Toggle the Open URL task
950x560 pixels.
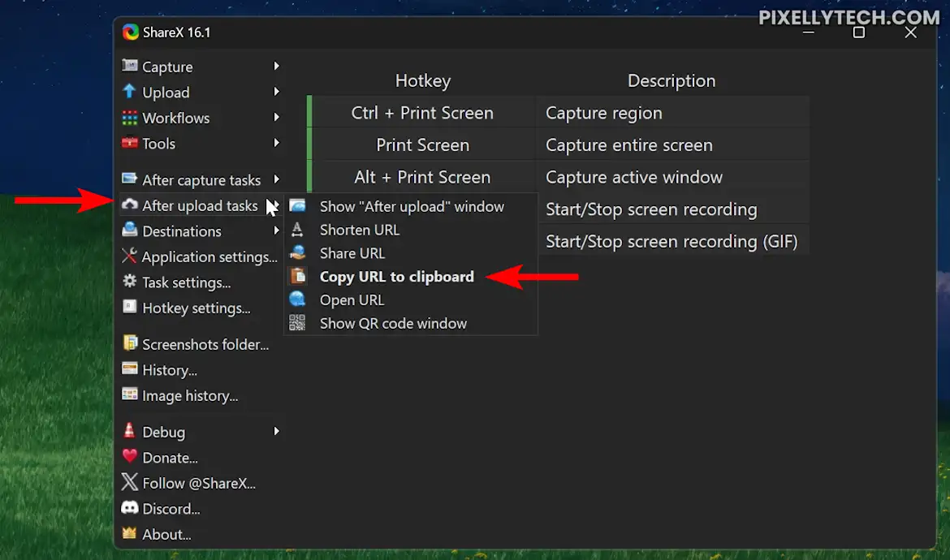(411, 299)
